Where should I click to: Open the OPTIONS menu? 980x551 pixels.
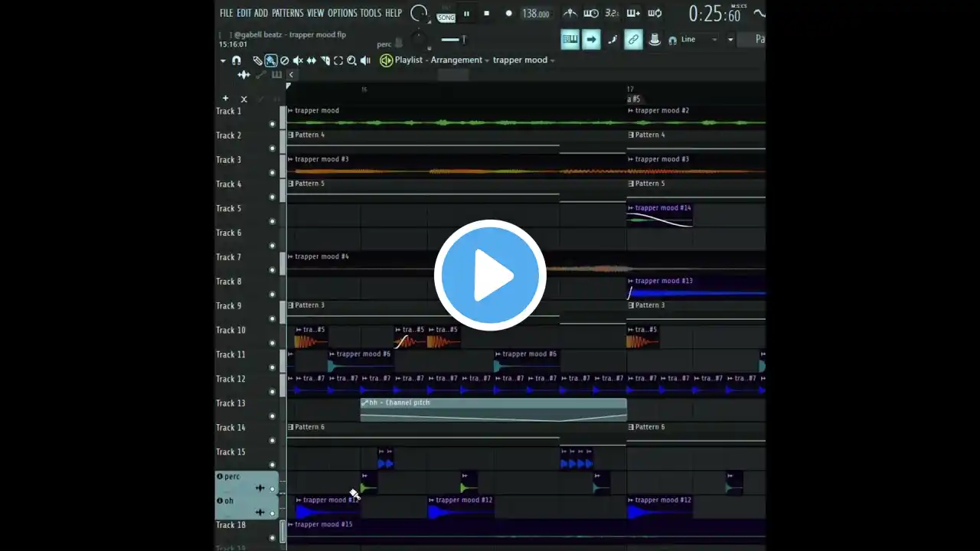click(x=342, y=13)
